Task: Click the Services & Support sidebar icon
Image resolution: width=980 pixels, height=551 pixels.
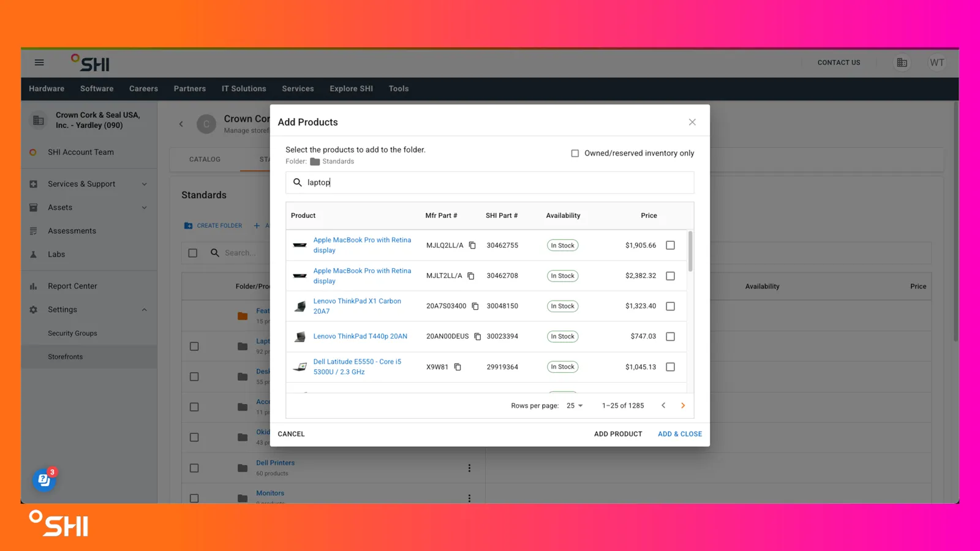Action: coord(34,184)
